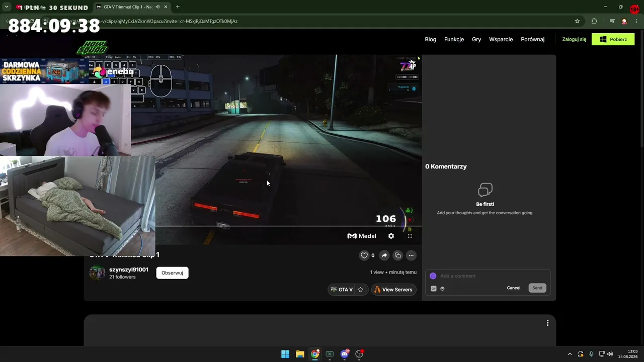Open the Blog menu item
644x362 pixels.
point(431,39)
